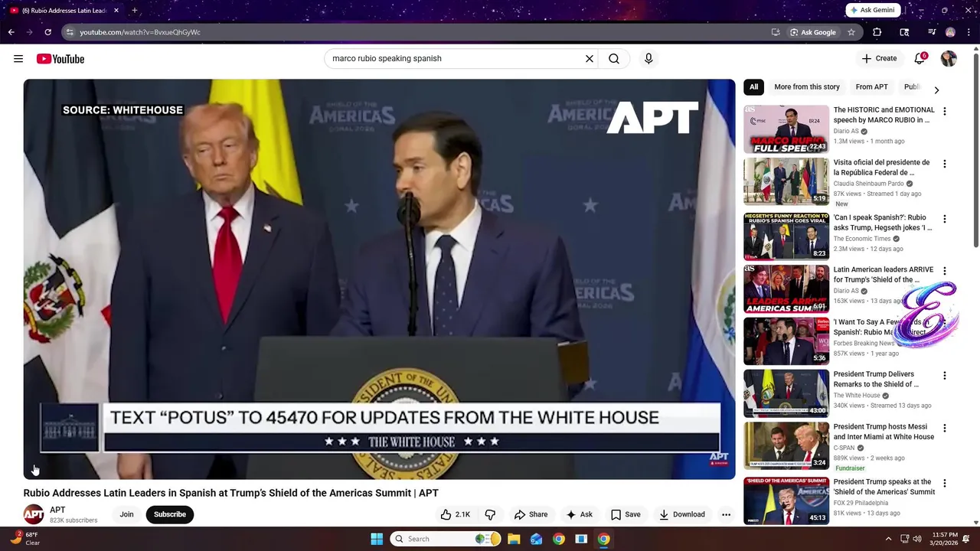Image resolution: width=980 pixels, height=551 pixels.
Task: Run the search with the magnifier button
Action: pos(614,58)
